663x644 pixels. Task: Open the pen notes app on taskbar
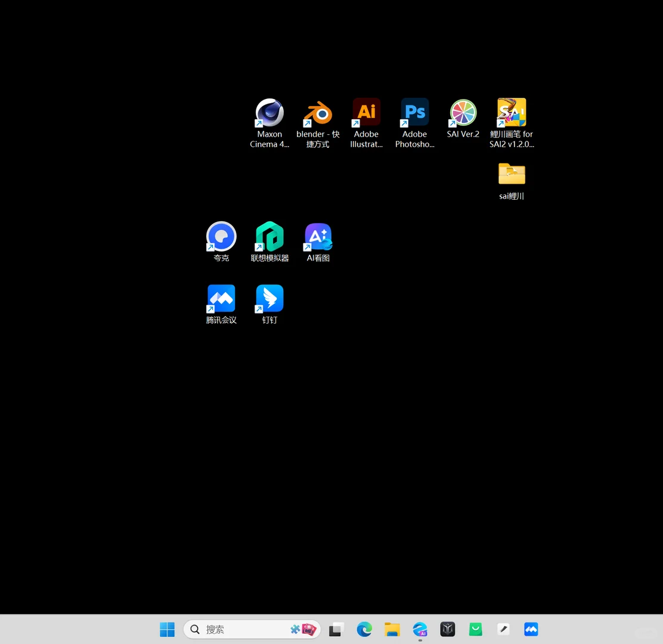pyautogui.click(x=503, y=629)
